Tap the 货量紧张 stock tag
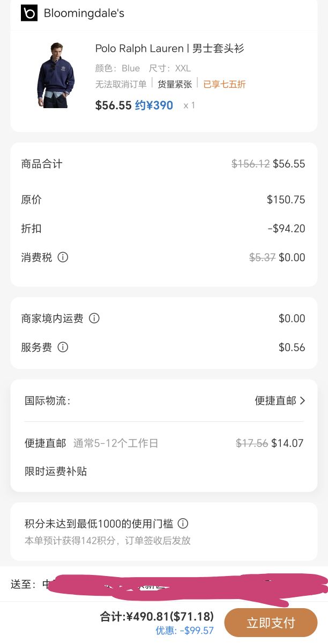 coord(175,84)
